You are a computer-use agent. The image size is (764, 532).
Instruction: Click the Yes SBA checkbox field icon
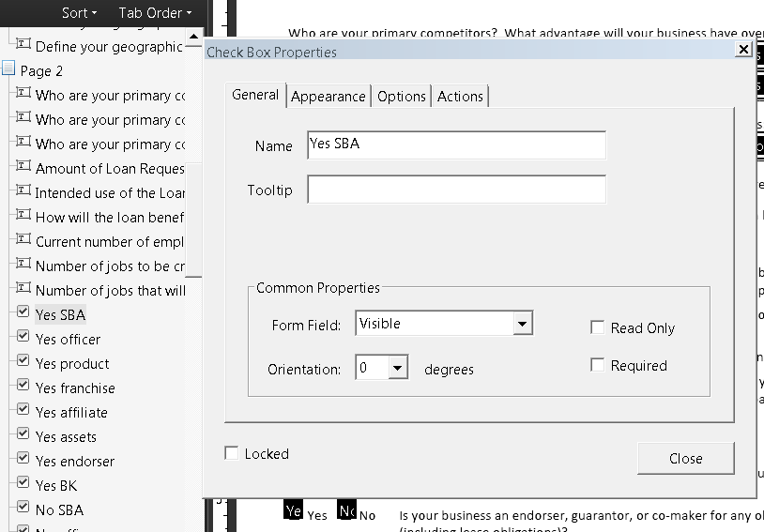23,314
